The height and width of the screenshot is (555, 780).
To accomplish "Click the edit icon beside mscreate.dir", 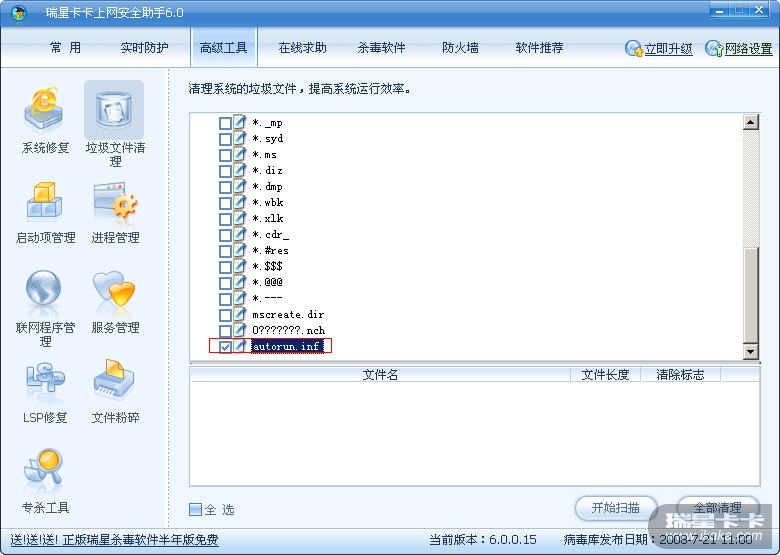I will (239, 314).
